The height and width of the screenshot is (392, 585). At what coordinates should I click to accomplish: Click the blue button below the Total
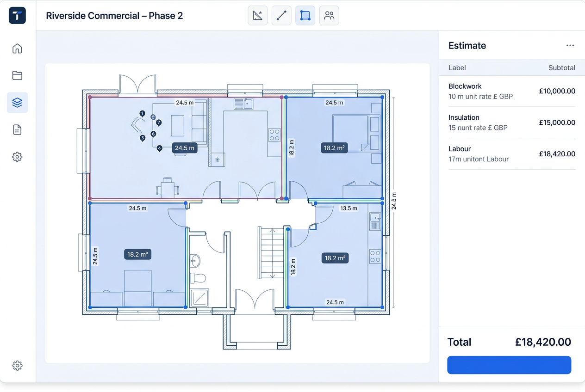(x=509, y=365)
